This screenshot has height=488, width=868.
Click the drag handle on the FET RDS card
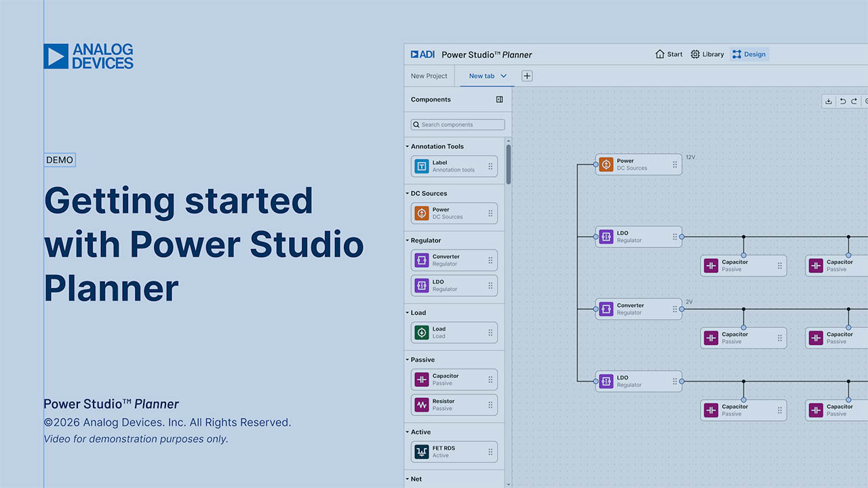click(490, 451)
